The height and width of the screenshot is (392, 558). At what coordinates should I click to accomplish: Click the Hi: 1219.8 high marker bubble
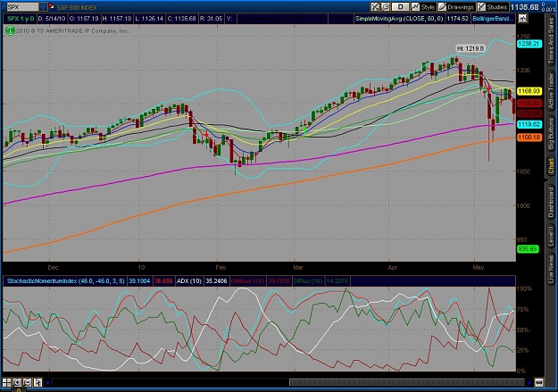click(471, 48)
